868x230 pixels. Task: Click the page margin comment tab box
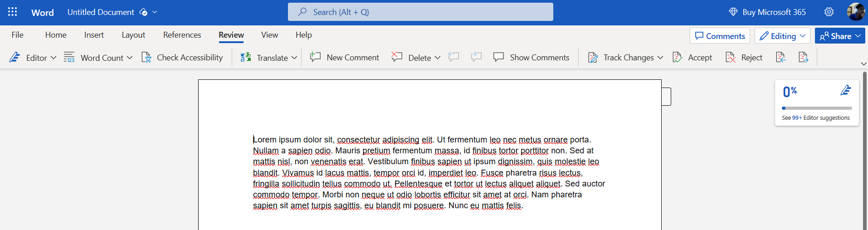(x=666, y=97)
